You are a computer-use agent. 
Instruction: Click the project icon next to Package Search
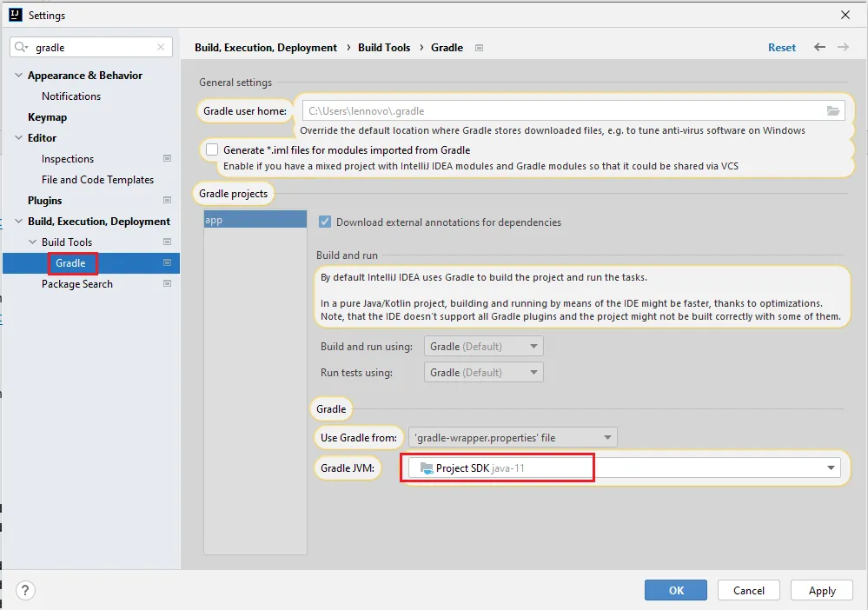167,283
